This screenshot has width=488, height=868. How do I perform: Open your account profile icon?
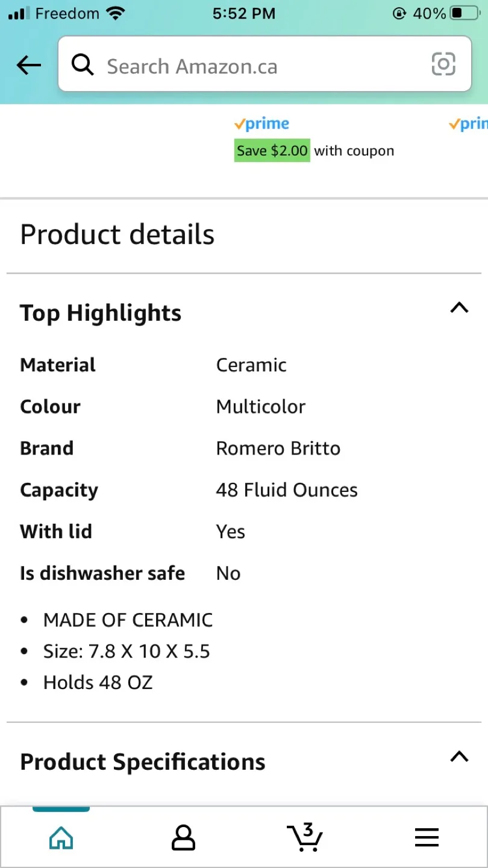pyautogui.click(x=183, y=837)
